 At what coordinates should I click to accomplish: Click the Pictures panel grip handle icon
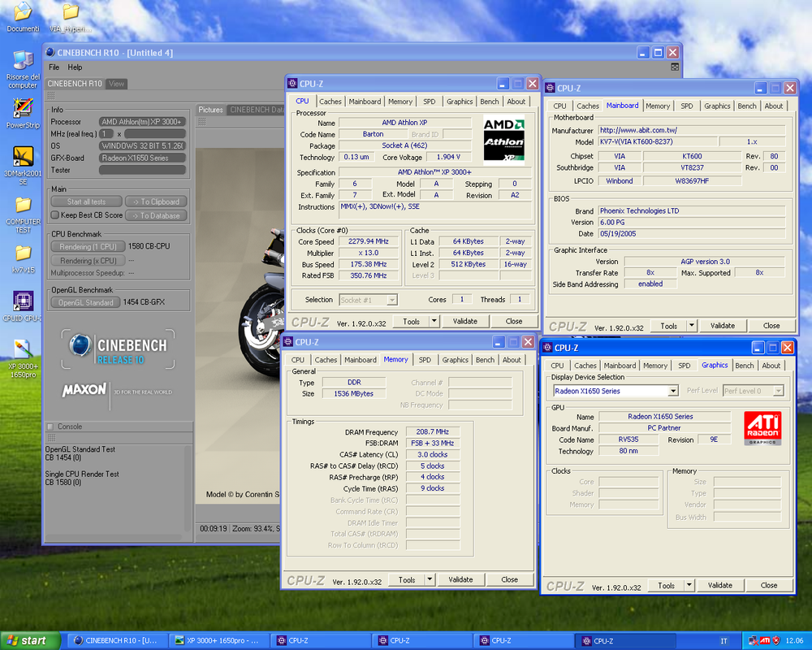point(202,122)
